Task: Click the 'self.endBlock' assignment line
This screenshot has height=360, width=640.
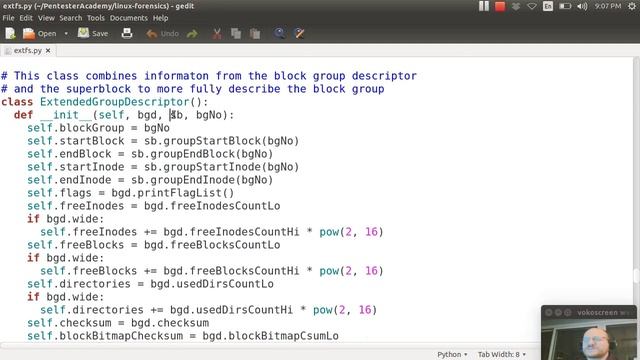Action: (150, 154)
